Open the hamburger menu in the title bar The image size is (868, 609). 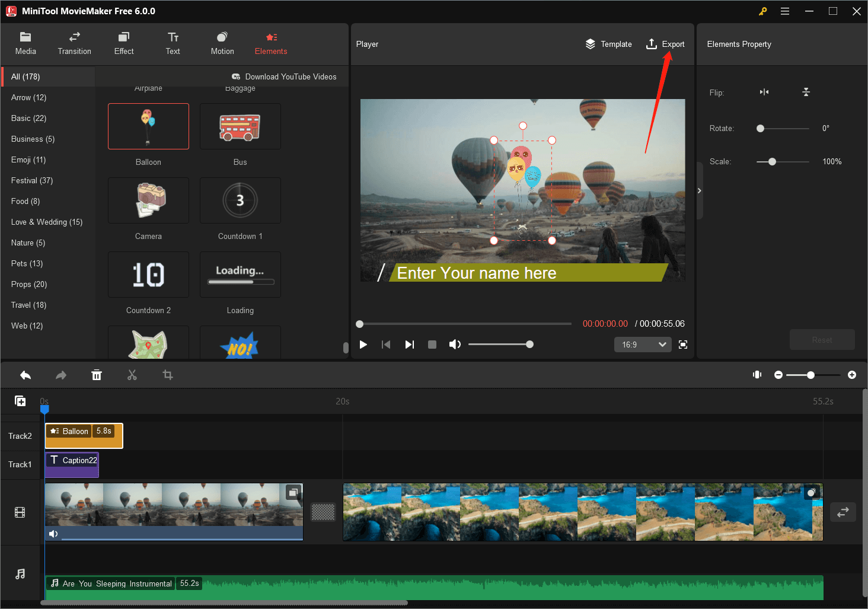tap(785, 11)
